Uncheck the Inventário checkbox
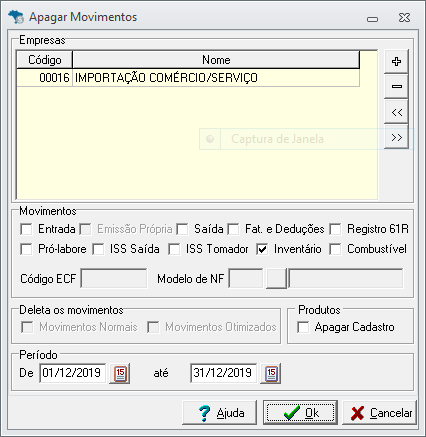The width and height of the screenshot is (426, 437). [262, 249]
